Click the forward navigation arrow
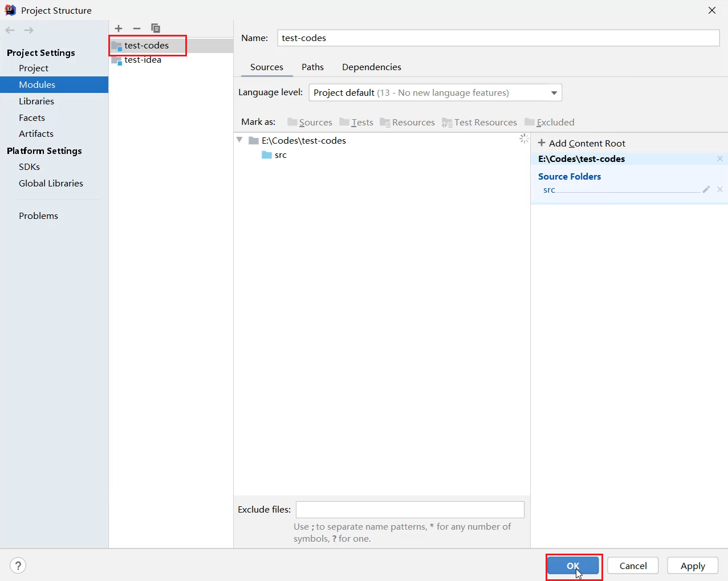 [x=29, y=30]
